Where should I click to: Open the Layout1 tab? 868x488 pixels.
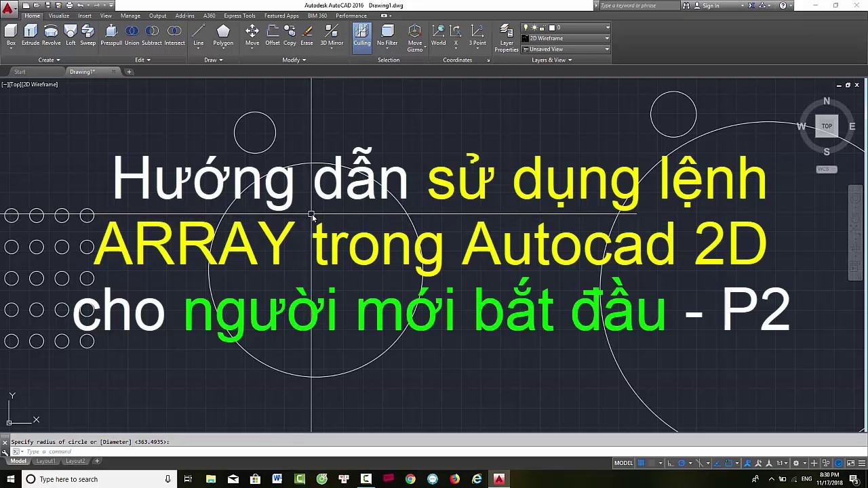pyautogui.click(x=45, y=461)
